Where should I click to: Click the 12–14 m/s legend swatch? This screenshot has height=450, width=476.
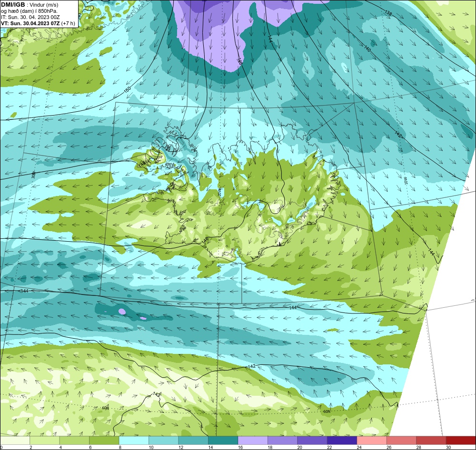(x=193, y=440)
